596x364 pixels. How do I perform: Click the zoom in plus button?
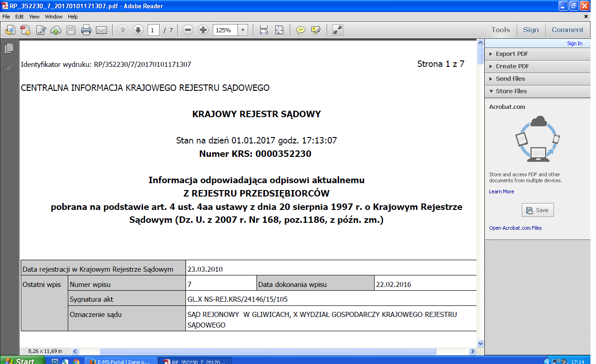pyautogui.click(x=203, y=30)
